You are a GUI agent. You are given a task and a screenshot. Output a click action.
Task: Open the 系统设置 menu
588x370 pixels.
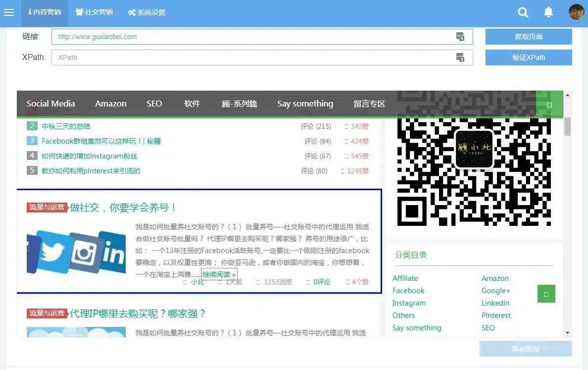tap(147, 12)
